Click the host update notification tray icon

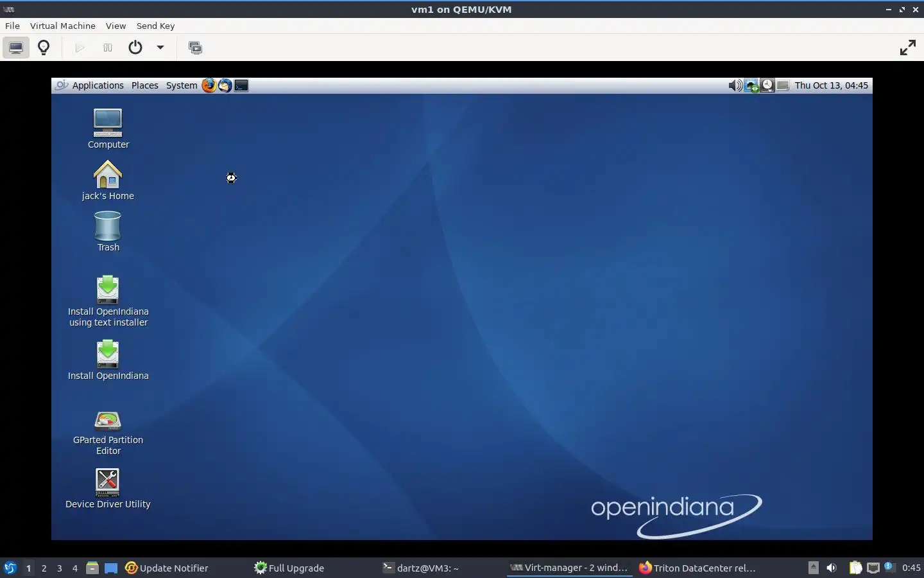tap(889, 566)
